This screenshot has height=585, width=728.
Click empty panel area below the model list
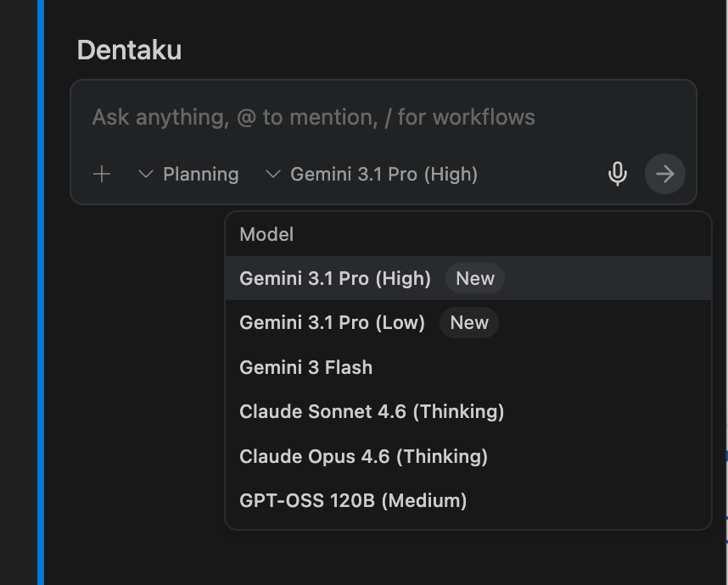click(382, 558)
